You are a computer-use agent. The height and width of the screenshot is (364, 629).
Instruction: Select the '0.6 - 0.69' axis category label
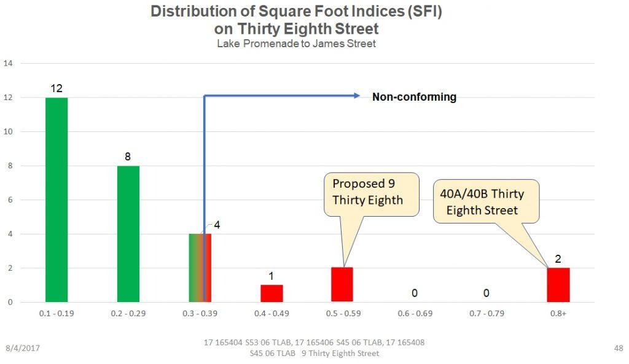point(414,314)
